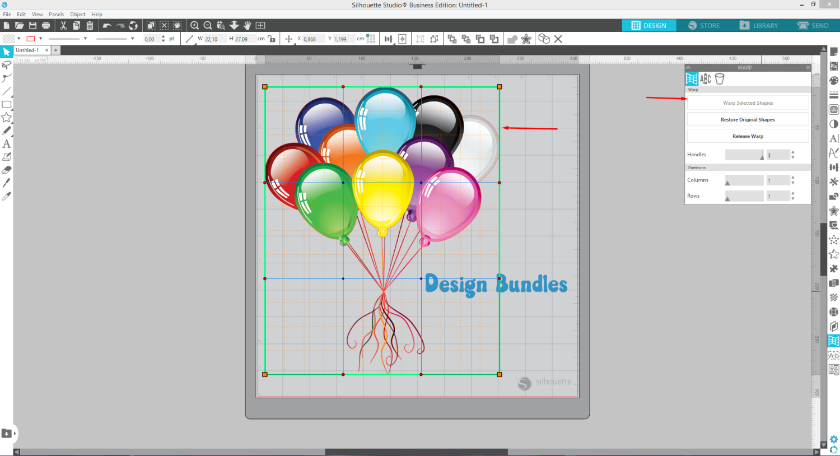This screenshot has height=456, width=840.
Task: Select the Eyedropper tool
Action: tap(6, 197)
